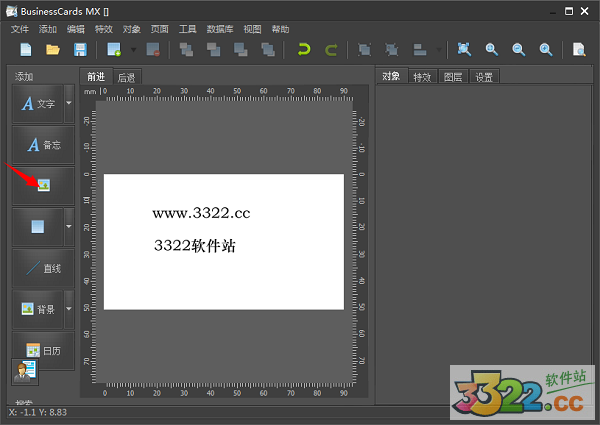This screenshot has width=600, height=425.
Task: Click the zoom out magnifier icon
Action: tap(518, 50)
